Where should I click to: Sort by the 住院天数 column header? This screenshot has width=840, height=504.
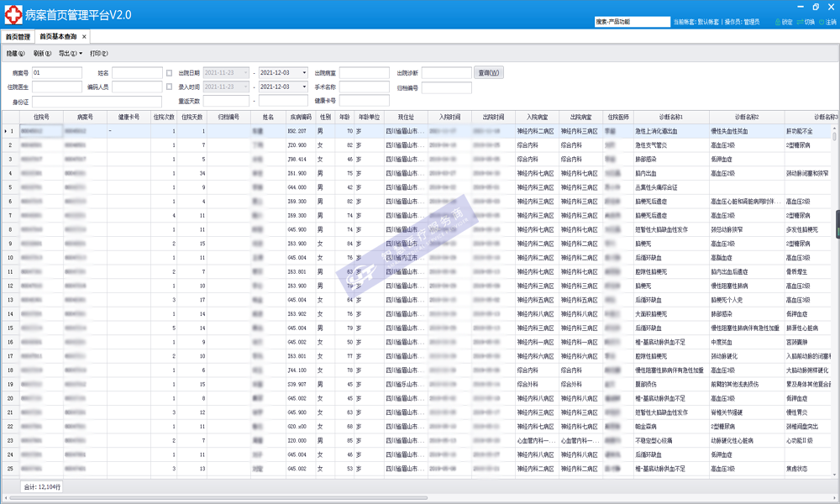click(x=192, y=118)
